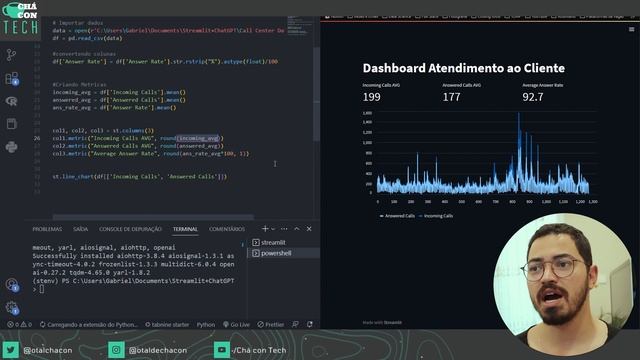Viewport: 640px width, 360px height.
Task: Open terminal launch profile dropdown arrow
Action: (x=273, y=229)
